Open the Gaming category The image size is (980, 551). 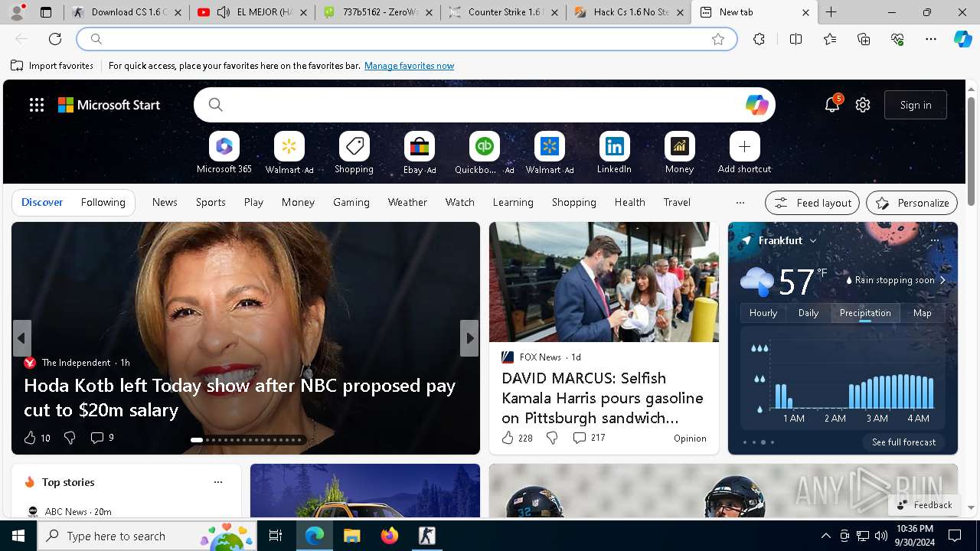click(x=351, y=202)
